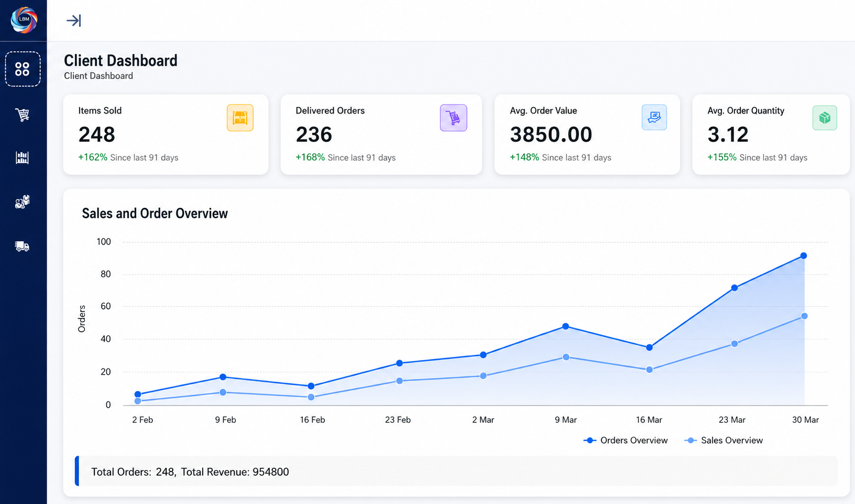Click the Delivered Orders value 236
The image size is (855, 504).
point(314,135)
